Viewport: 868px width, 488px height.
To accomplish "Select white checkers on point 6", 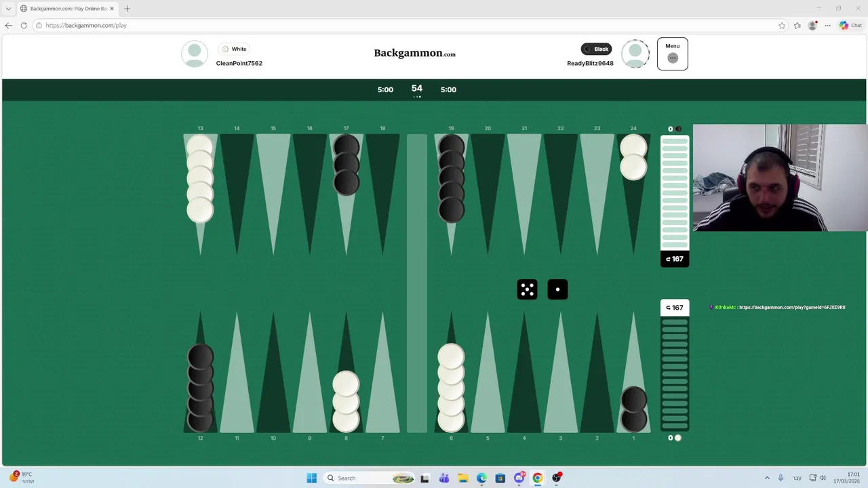I will click(x=451, y=388).
